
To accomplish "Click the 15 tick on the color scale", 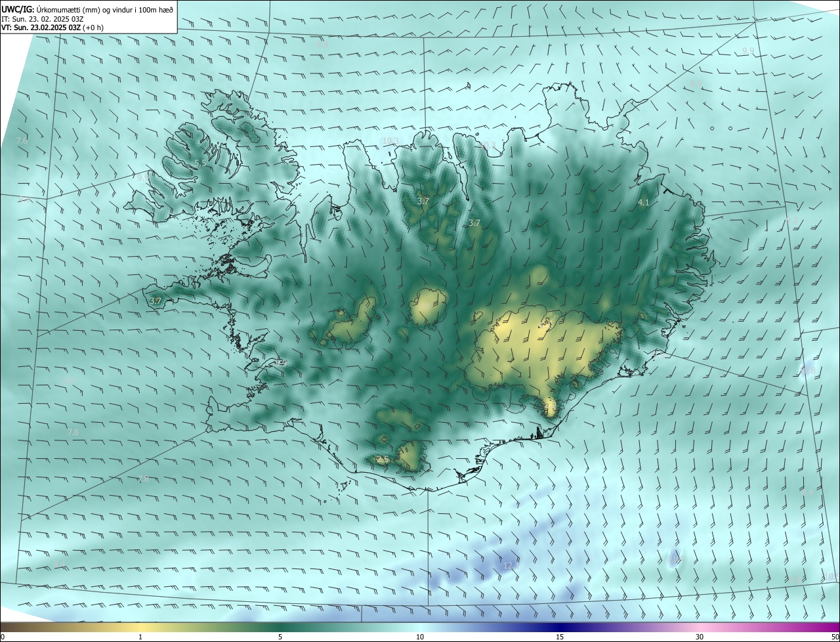I will coord(560,637).
